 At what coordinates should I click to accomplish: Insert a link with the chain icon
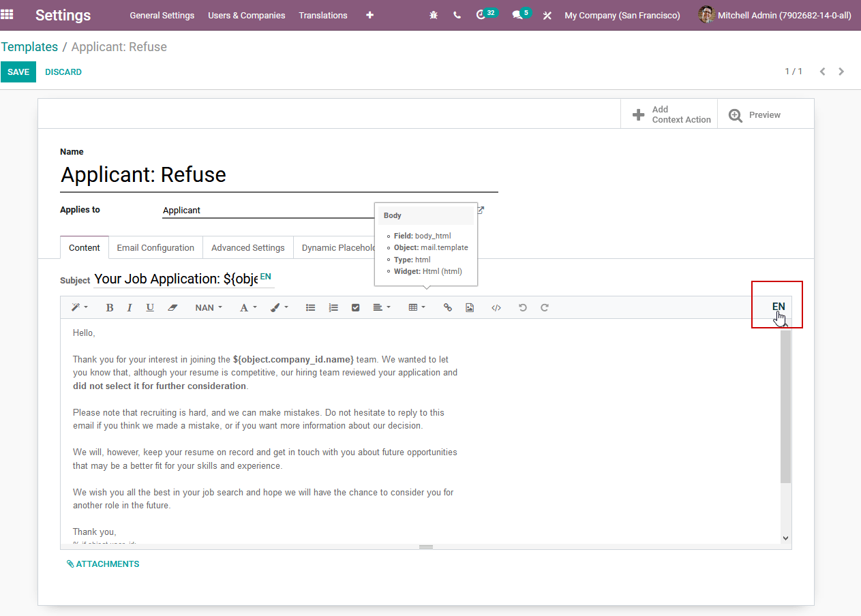448,308
